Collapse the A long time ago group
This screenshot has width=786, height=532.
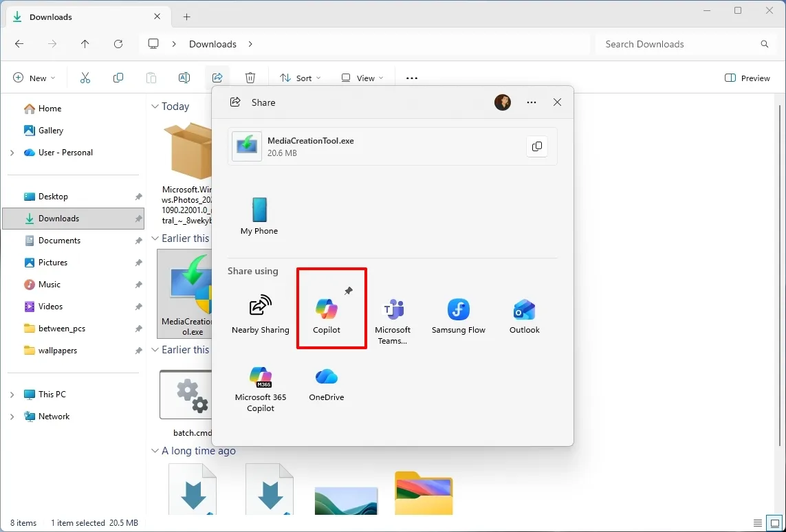point(155,451)
